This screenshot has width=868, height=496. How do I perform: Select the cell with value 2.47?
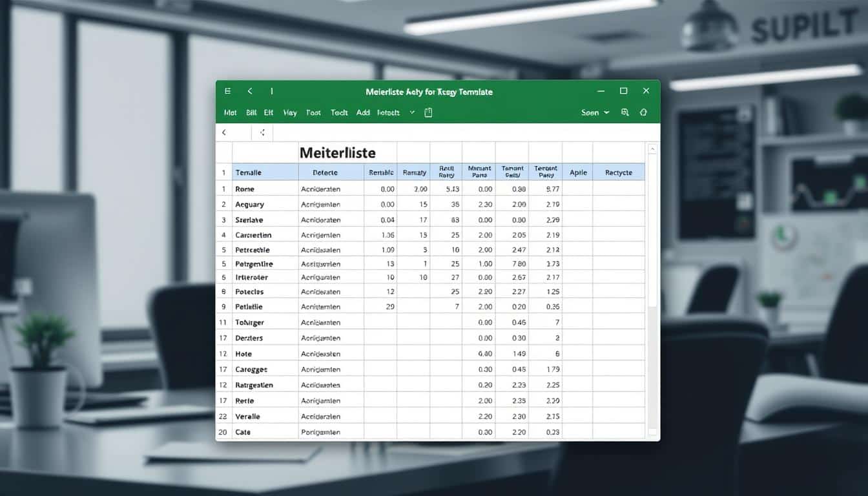coord(512,249)
